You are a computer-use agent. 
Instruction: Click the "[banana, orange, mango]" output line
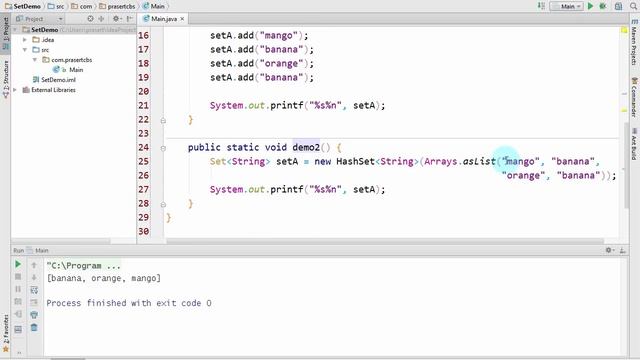pos(104,278)
